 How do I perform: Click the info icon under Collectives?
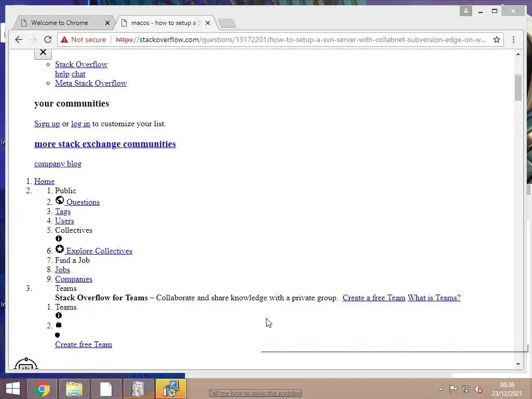point(59,239)
